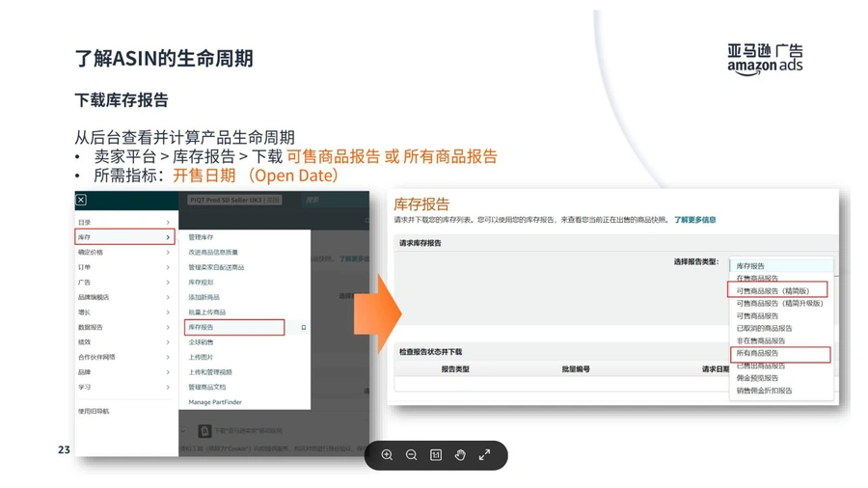Expand the 库存 menu chevron
868x488 pixels.
[x=168, y=237]
